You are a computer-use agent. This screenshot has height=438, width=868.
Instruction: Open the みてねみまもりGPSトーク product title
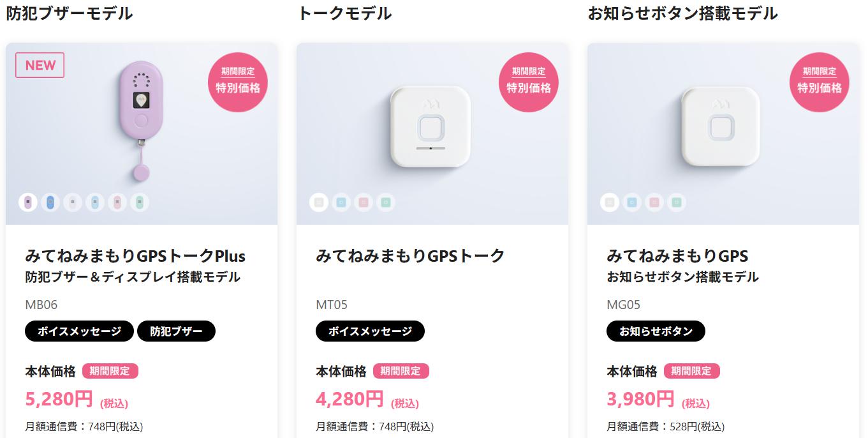pos(410,256)
